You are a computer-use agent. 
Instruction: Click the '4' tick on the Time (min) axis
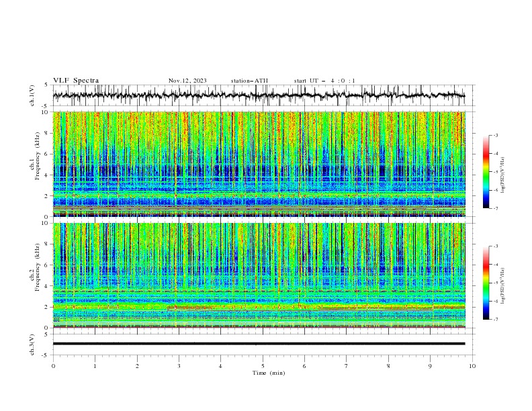point(220,366)
